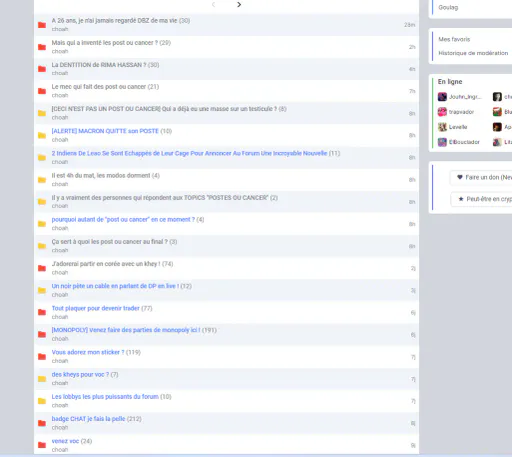
Task: Open topic 'La DENTITION de RIMA HASSAN ?'
Action: pyautogui.click(x=99, y=65)
